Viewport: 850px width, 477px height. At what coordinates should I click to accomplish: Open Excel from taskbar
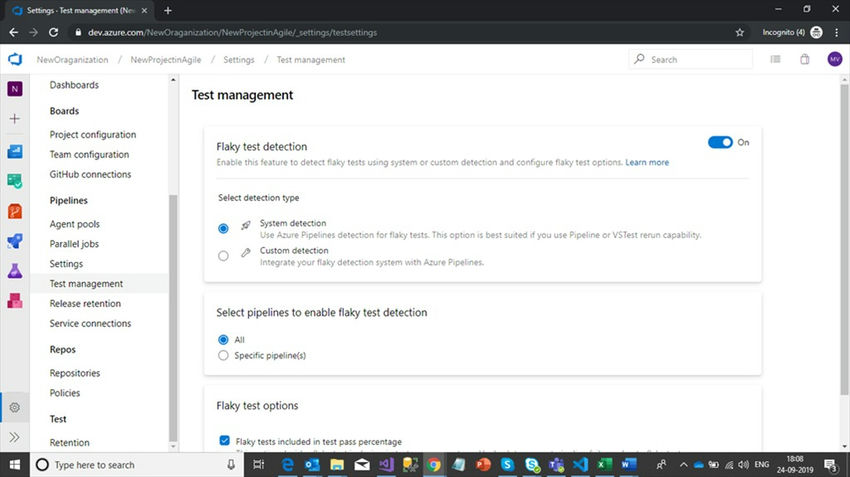tap(604, 465)
